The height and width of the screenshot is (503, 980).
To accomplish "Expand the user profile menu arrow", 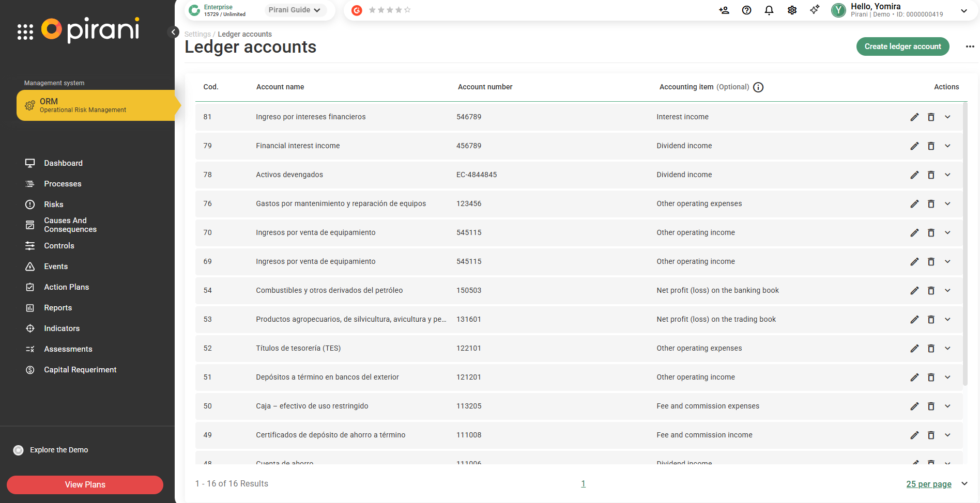I will [964, 10].
